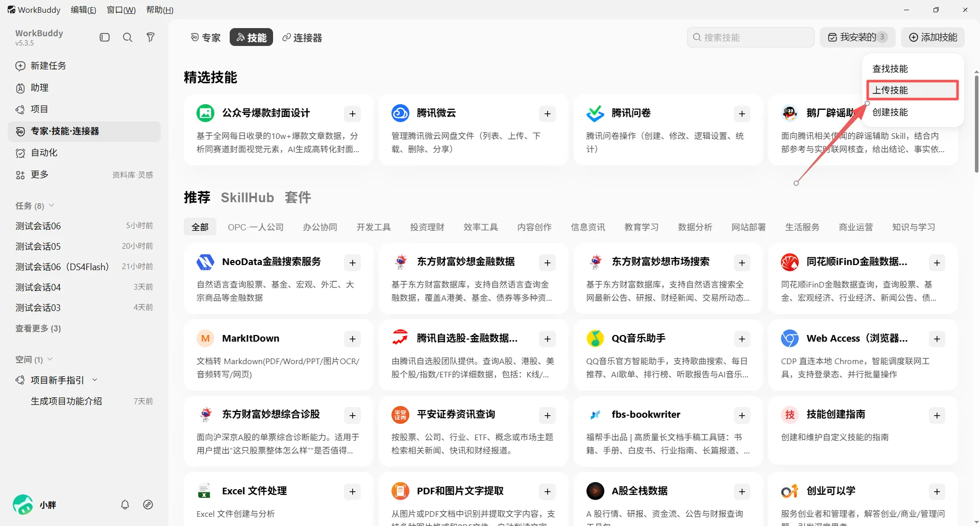Add NeoData金融搜索服务 skill with plus

coord(353,262)
